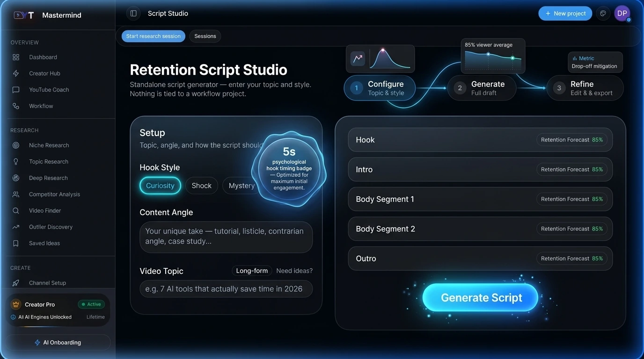Screen dimensions: 644x359
Task: Open YouTube Coach in the sidebar
Action: click(49, 90)
